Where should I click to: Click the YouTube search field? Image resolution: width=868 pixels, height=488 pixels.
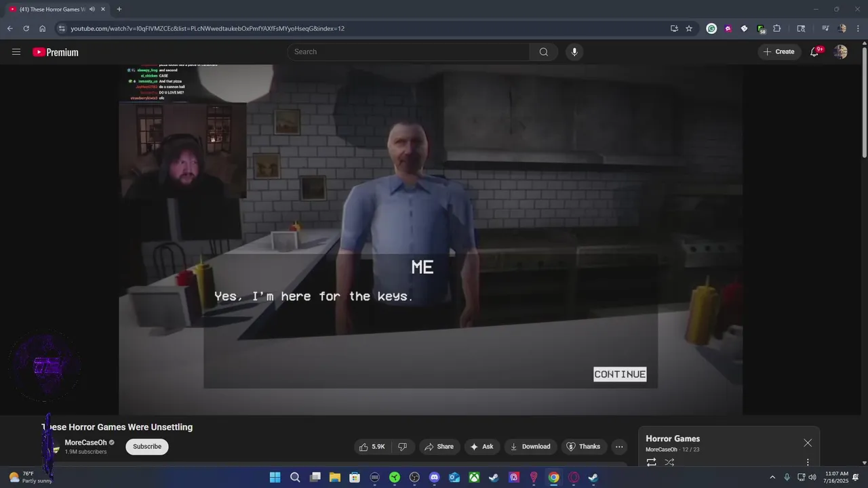pos(408,52)
